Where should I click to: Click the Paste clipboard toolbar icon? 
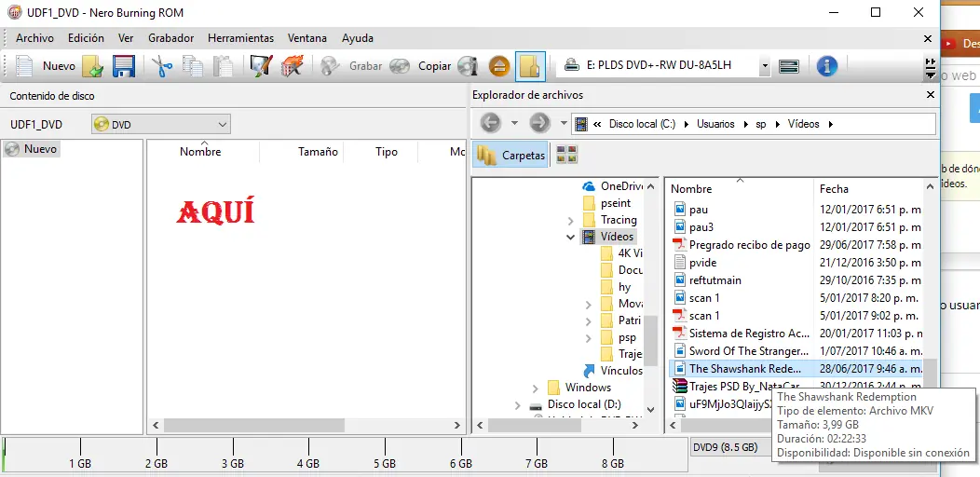tap(223, 65)
